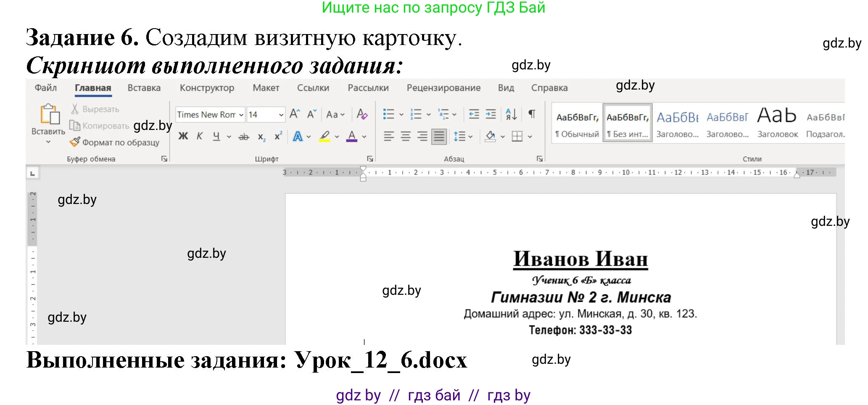
Task: Toggle italic with the К button
Action: point(199,137)
